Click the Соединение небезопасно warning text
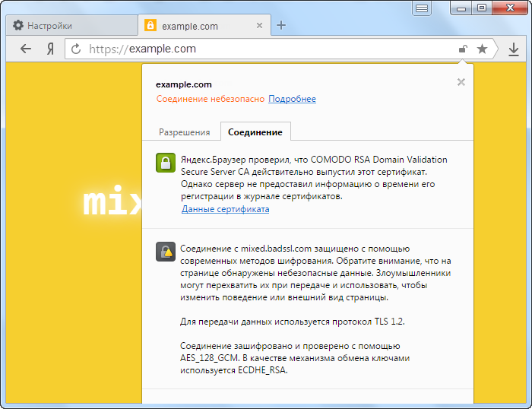 click(211, 99)
